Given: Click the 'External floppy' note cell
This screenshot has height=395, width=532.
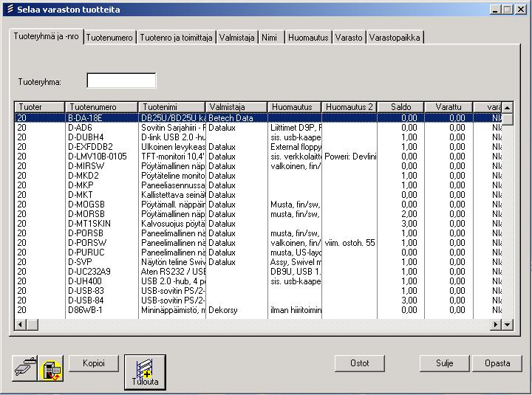Looking at the screenshot, I should tap(296, 147).
